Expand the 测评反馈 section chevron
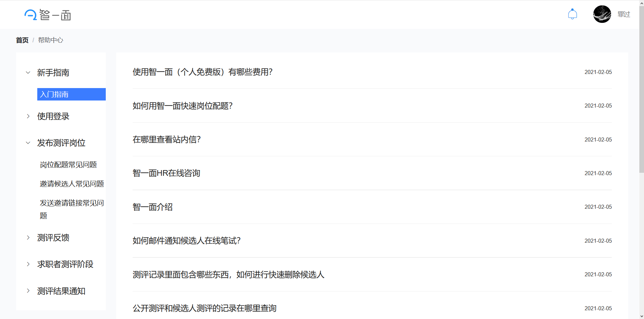The height and width of the screenshot is (319, 644). (x=28, y=238)
